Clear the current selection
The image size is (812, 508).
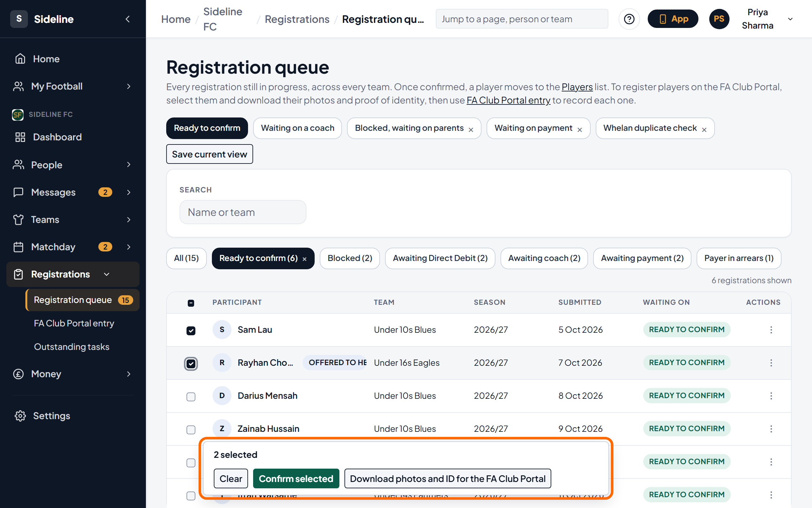pyautogui.click(x=231, y=478)
